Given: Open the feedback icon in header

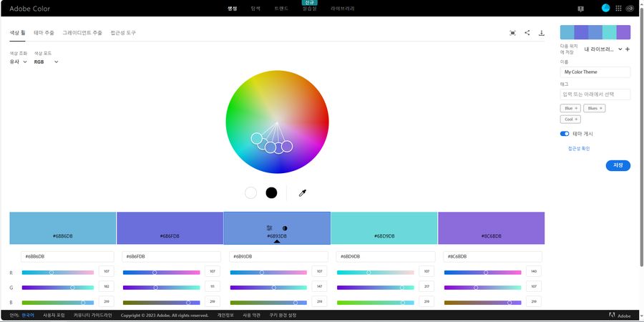Looking at the screenshot, I should [x=581, y=9].
